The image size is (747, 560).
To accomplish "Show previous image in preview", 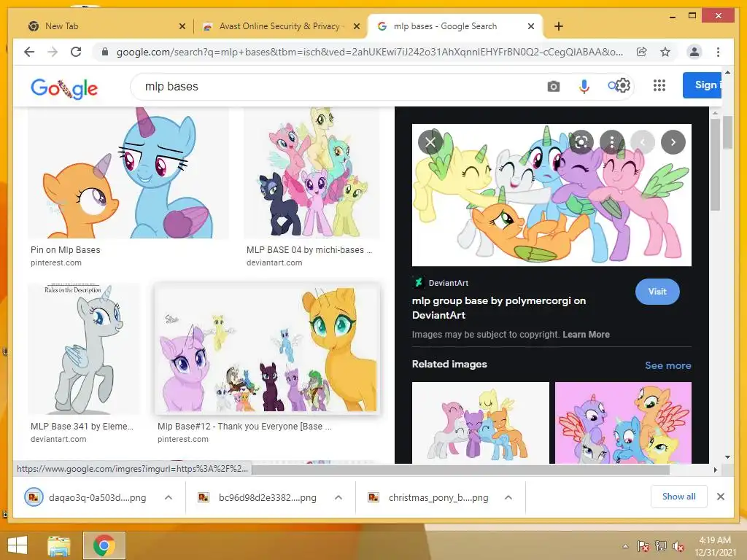I will click(x=643, y=142).
